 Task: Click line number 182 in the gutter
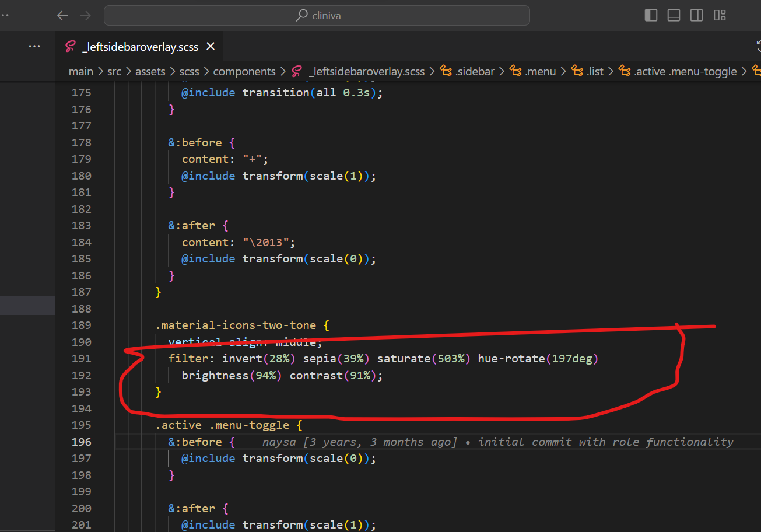[x=81, y=209]
